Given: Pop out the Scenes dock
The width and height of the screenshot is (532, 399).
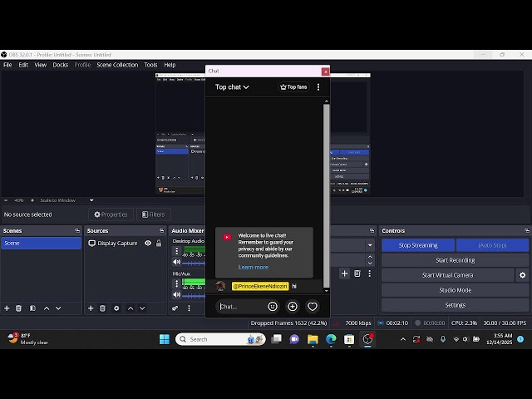Looking at the screenshot, I should [77, 231].
